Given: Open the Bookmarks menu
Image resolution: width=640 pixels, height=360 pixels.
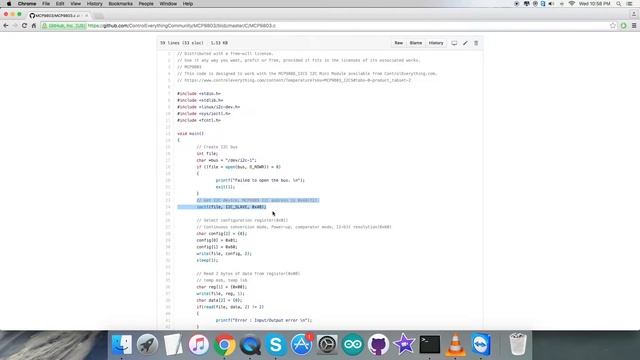Looking at the screenshot, I should tap(120, 4).
